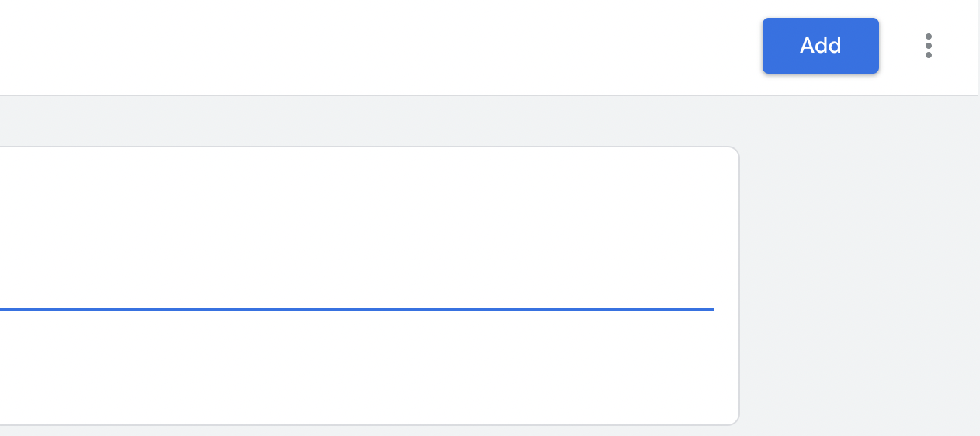Open the three-dot more options menu
The width and height of the screenshot is (980, 436).
(928, 46)
